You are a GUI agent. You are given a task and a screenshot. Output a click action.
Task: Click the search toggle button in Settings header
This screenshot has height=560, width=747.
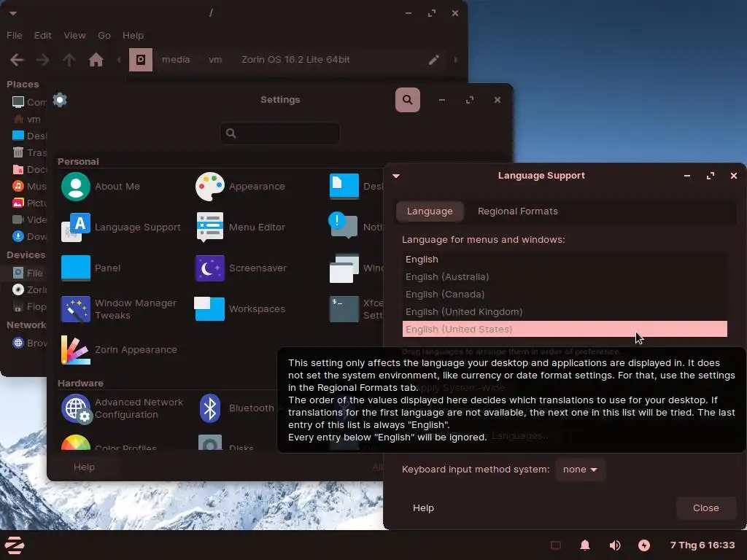pos(407,100)
